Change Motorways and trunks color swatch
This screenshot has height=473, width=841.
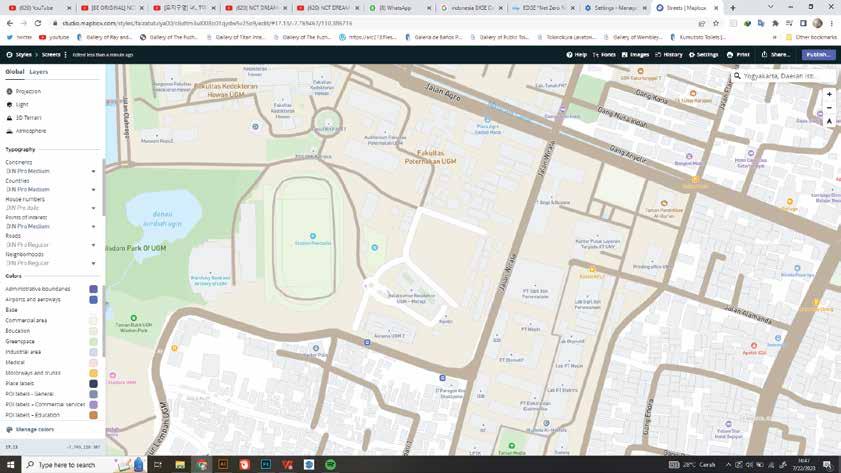pyautogui.click(x=93, y=373)
